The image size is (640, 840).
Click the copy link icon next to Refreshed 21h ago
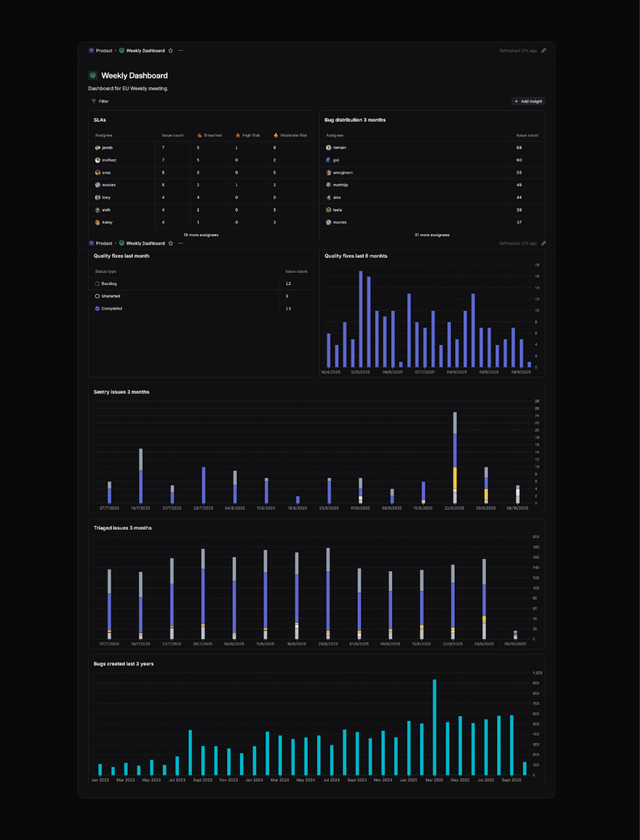(x=543, y=50)
